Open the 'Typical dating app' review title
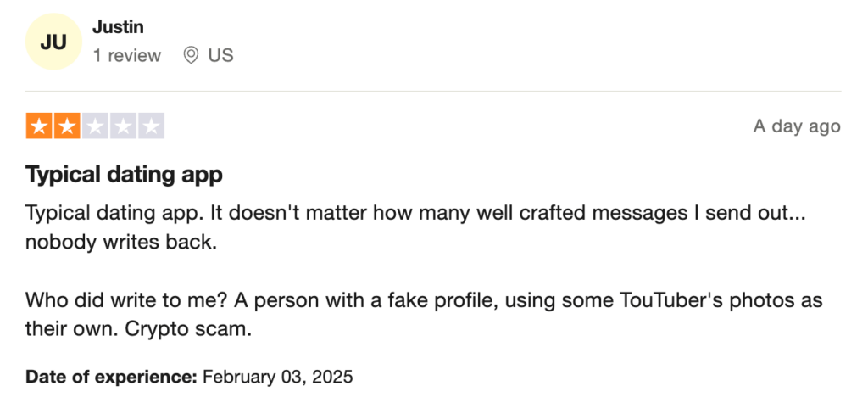This screenshot has width=868, height=403. click(x=124, y=175)
